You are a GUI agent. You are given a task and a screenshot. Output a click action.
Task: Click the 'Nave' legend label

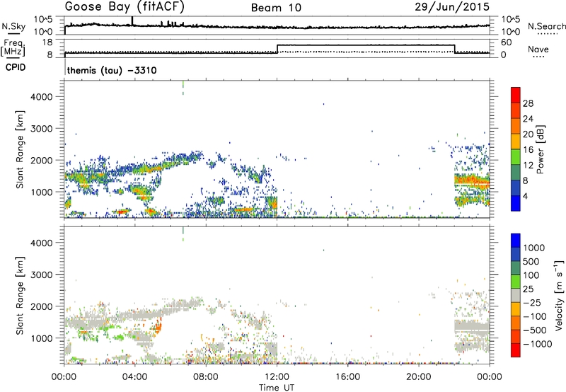coord(538,49)
